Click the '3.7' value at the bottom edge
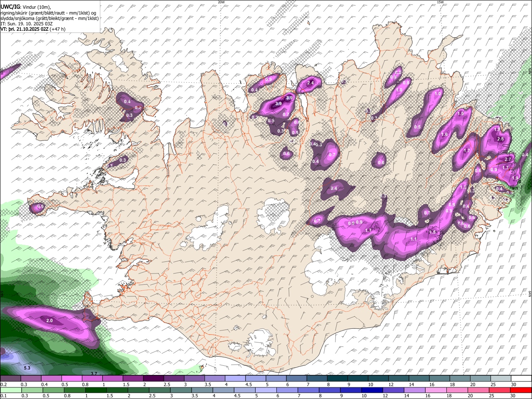532x399 pixels. click(94, 374)
